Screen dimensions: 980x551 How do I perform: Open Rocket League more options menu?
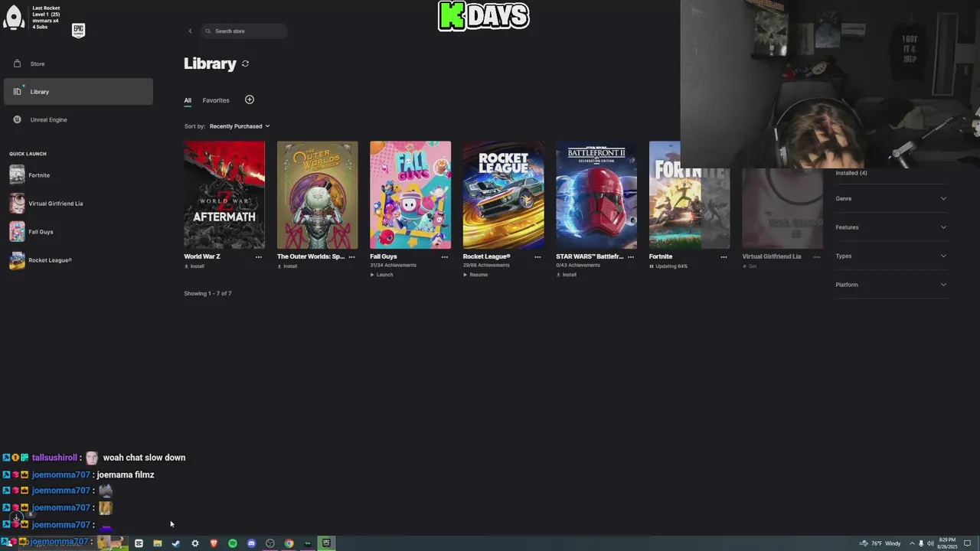(537, 257)
